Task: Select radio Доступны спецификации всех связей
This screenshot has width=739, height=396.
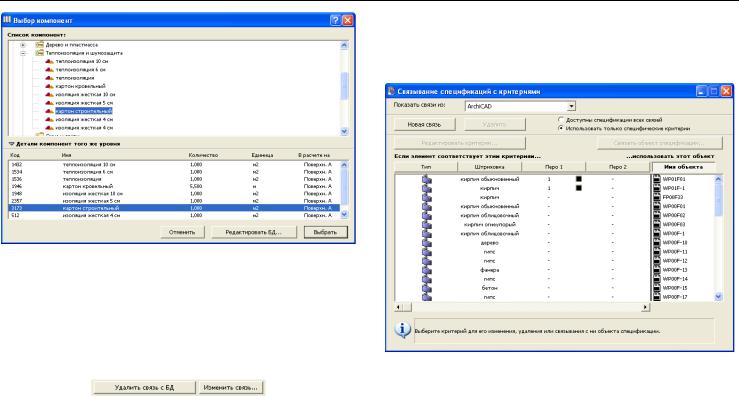Action: (561, 120)
